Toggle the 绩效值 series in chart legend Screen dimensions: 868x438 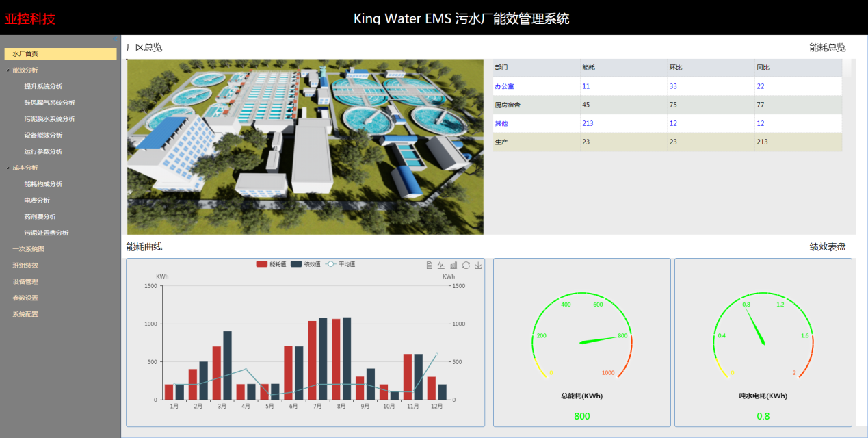(305, 264)
